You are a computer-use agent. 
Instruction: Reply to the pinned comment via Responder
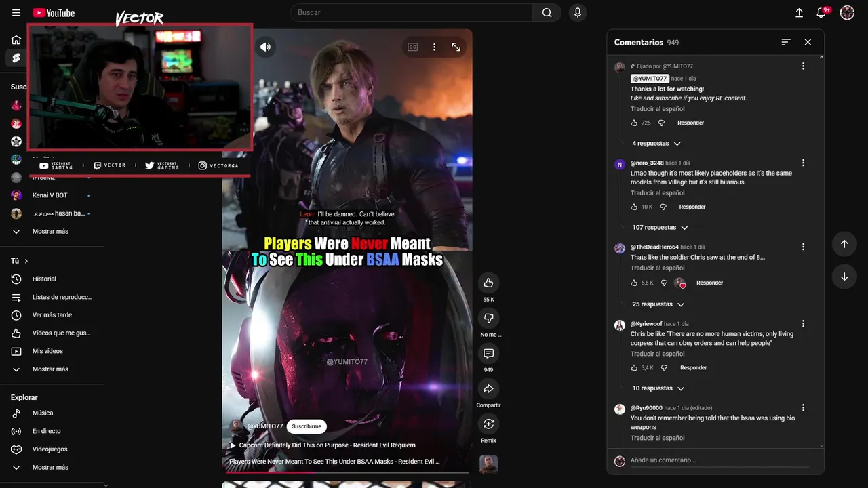tap(690, 123)
